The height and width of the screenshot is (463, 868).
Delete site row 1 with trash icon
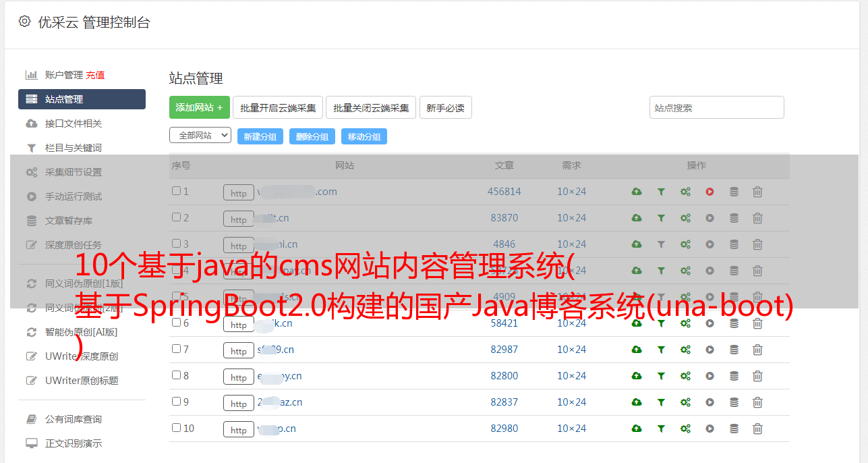coord(757,192)
